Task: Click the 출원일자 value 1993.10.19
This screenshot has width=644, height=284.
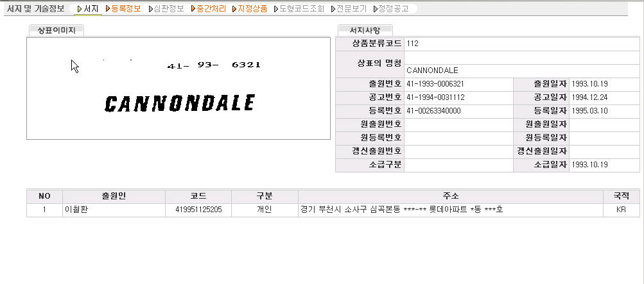Action: [x=590, y=84]
